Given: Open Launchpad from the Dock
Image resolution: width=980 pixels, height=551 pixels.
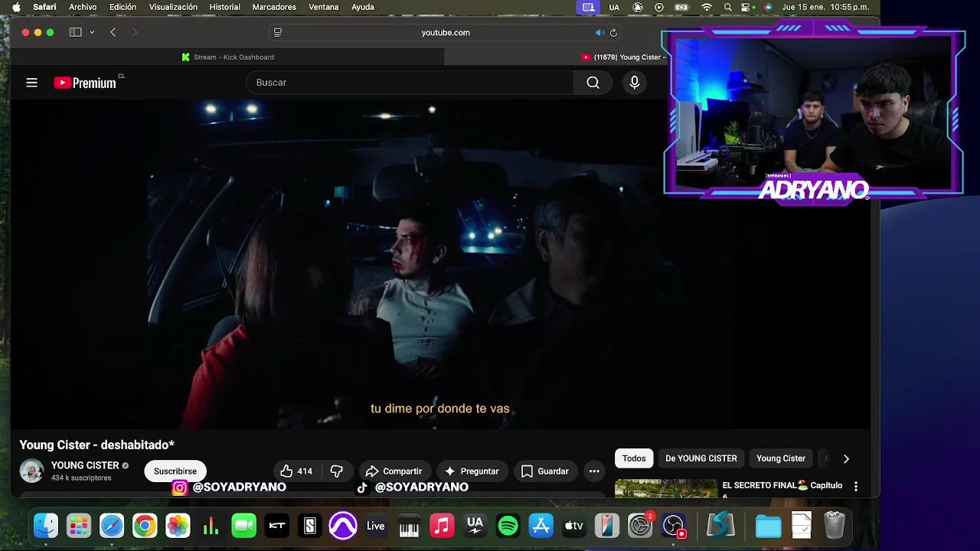Looking at the screenshot, I should (x=78, y=526).
